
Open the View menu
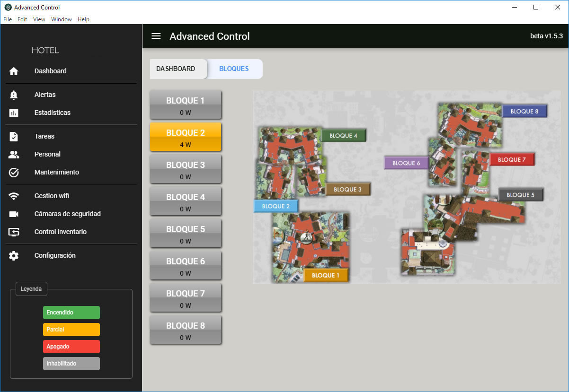tap(39, 19)
